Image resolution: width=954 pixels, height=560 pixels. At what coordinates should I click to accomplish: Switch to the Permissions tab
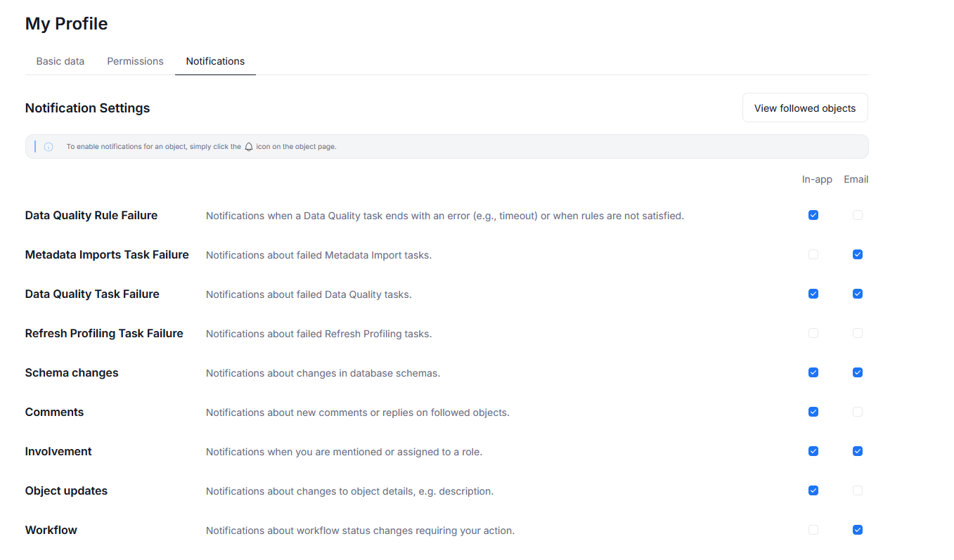tap(135, 61)
